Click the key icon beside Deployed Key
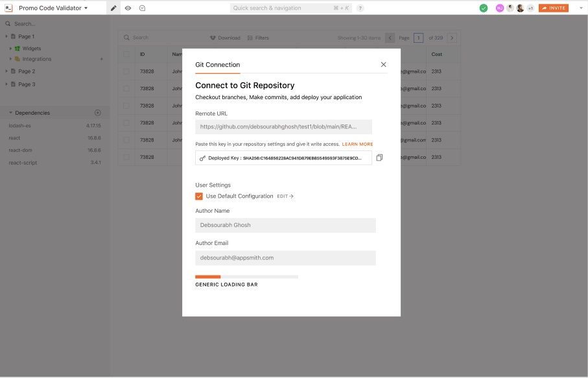This screenshot has width=588, height=378. [202, 158]
